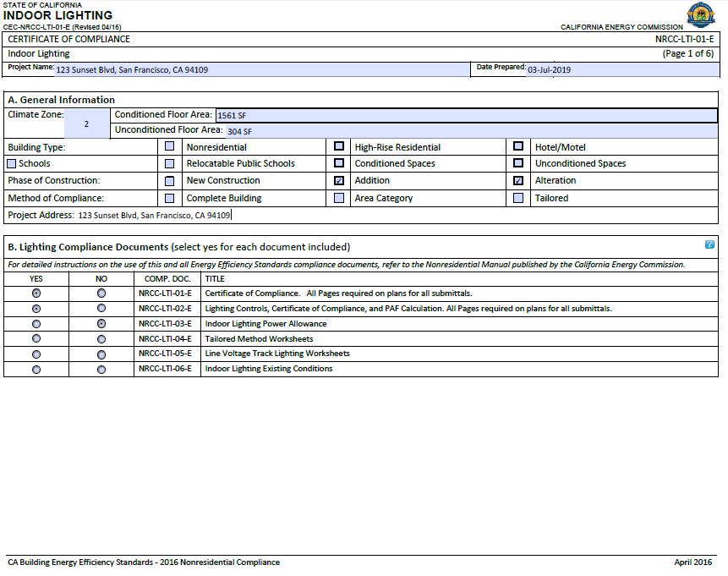
Task: Click the California Energy Commission seal logo
Action: pyautogui.click(x=700, y=14)
